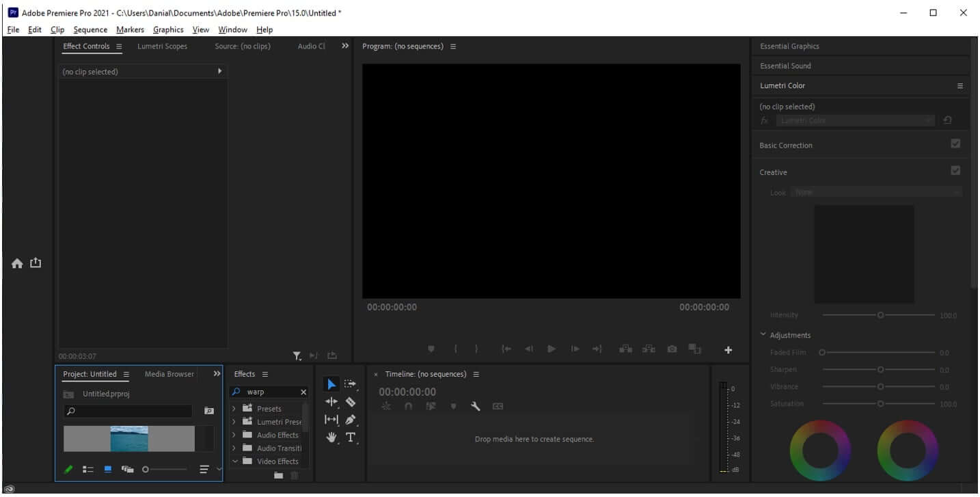The width and height of the screenshot is (980, 497).
Task: Select the Track Select Forward tool
Action: click(x=350, y=384)
